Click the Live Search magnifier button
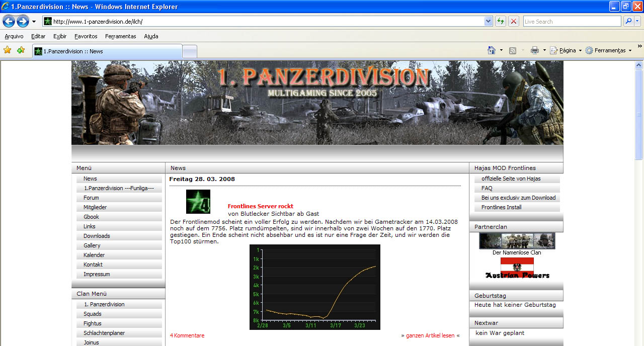The width and height of the screenshot is (644, 346). point(628,21)
